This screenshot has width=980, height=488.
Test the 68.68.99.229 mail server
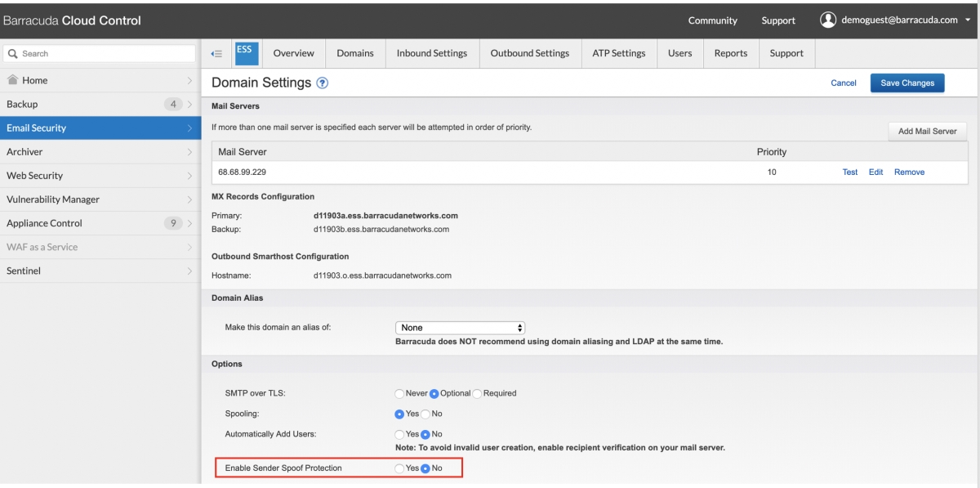850,172
